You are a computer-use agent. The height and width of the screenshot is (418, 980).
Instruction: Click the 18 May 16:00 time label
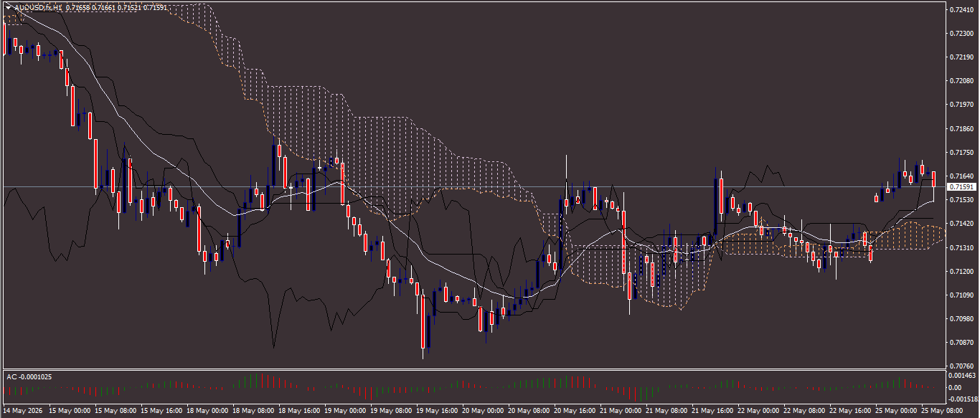(299, 412)
